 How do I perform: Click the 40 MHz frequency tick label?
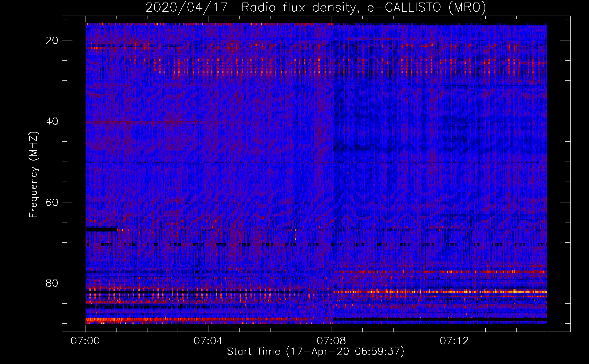52,121
